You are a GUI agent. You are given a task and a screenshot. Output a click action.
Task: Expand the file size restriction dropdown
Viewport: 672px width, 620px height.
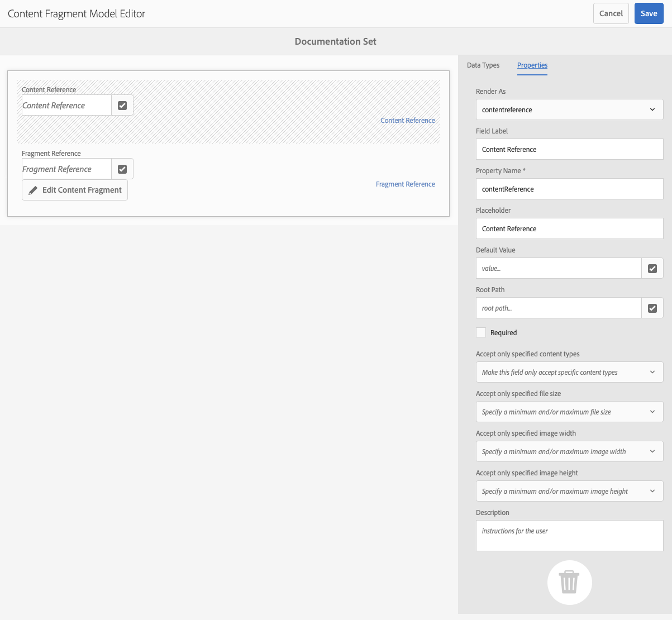tap(569, 412)
